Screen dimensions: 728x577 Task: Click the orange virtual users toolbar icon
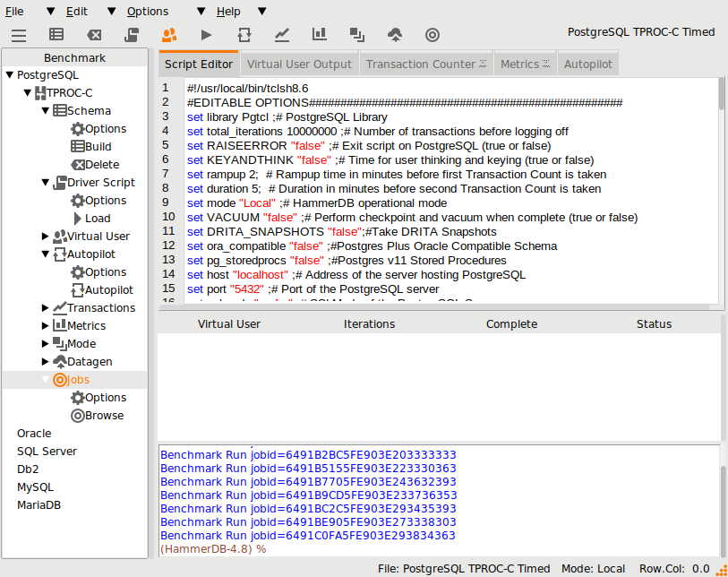click(x=169, y=35)
